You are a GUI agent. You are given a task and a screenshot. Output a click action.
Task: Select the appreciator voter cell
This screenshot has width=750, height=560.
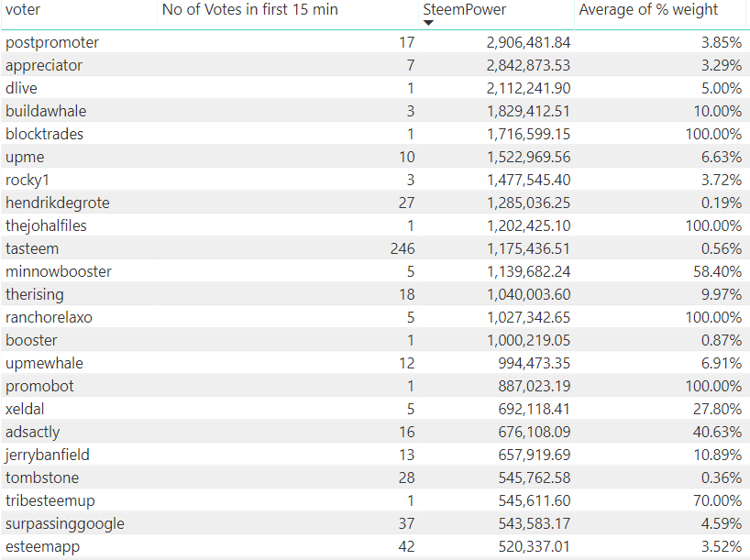click(44, 65)
